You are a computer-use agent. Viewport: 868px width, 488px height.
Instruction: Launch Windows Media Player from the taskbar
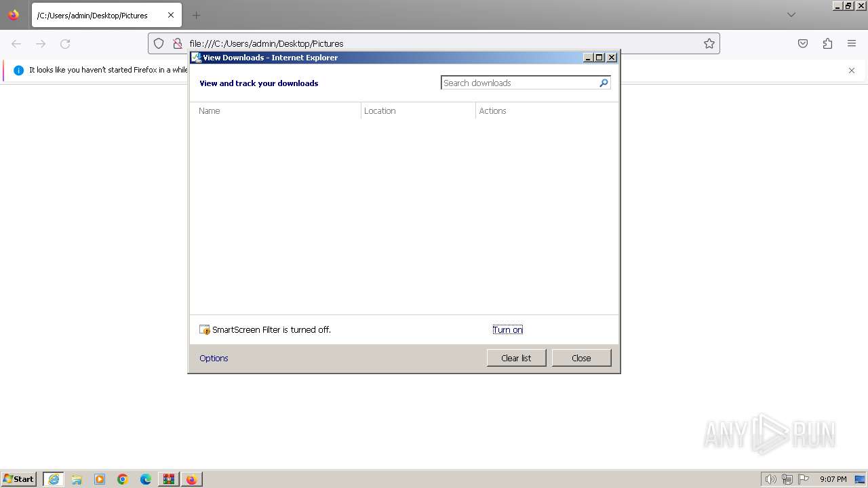[100, 479]
